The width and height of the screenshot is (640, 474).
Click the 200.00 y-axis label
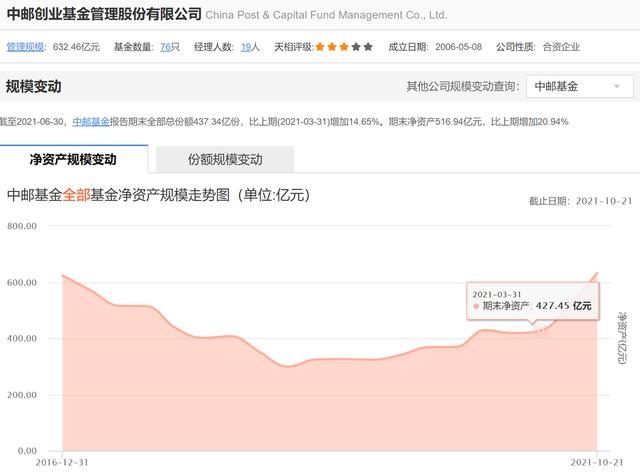pyautogui.click(x=22, y=395)
